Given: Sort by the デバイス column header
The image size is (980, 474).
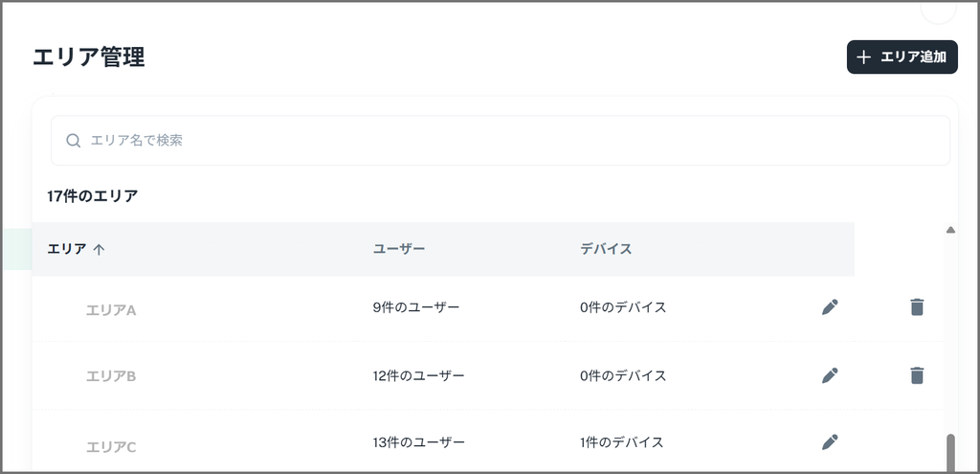Looking at the screenshot, I should pos(606,249).
